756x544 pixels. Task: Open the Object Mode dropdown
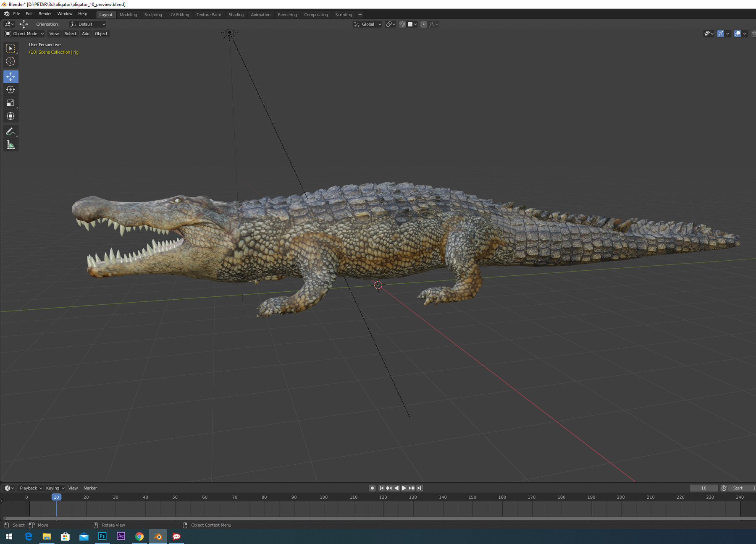point(24,34)
